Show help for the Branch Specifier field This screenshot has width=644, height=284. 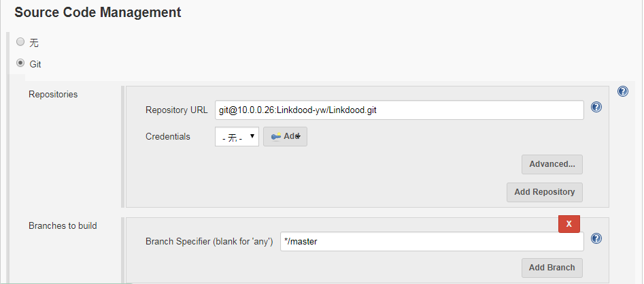596,238
